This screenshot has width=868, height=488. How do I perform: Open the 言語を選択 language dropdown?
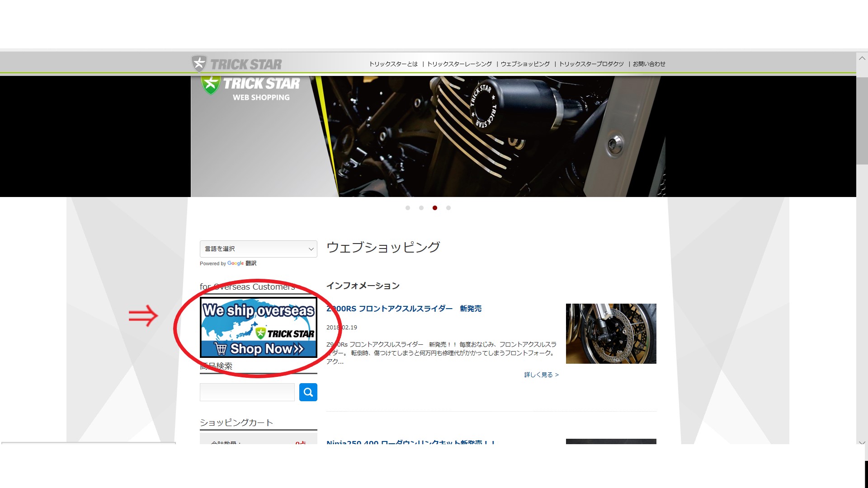[258, 249]
